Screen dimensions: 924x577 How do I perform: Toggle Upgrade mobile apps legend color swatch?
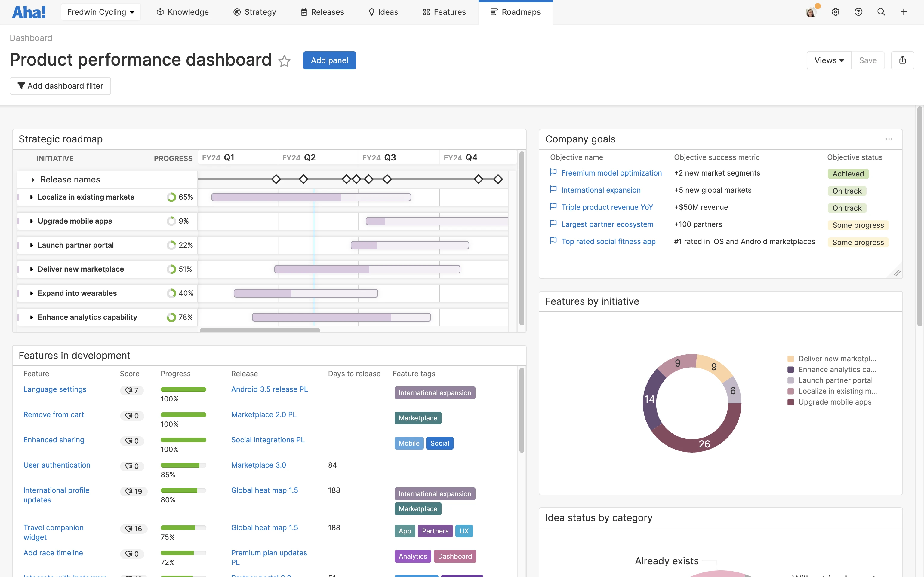click(x=791, y=402)
